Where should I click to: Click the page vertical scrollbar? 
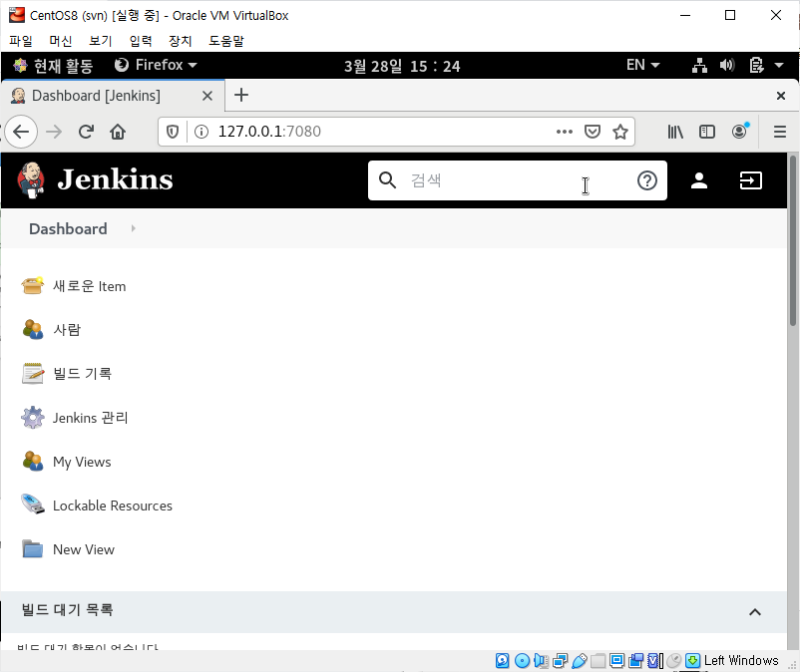pos(793,239)
